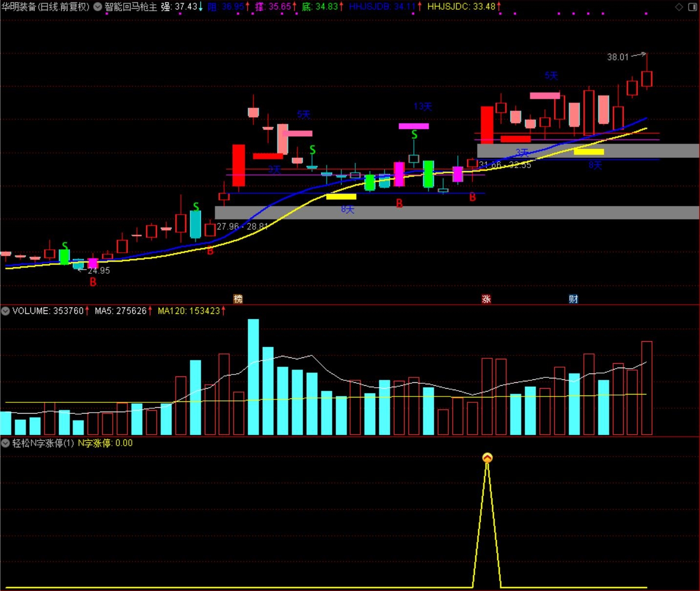Click the diamond icon in the top-right corner

(679, 7)
